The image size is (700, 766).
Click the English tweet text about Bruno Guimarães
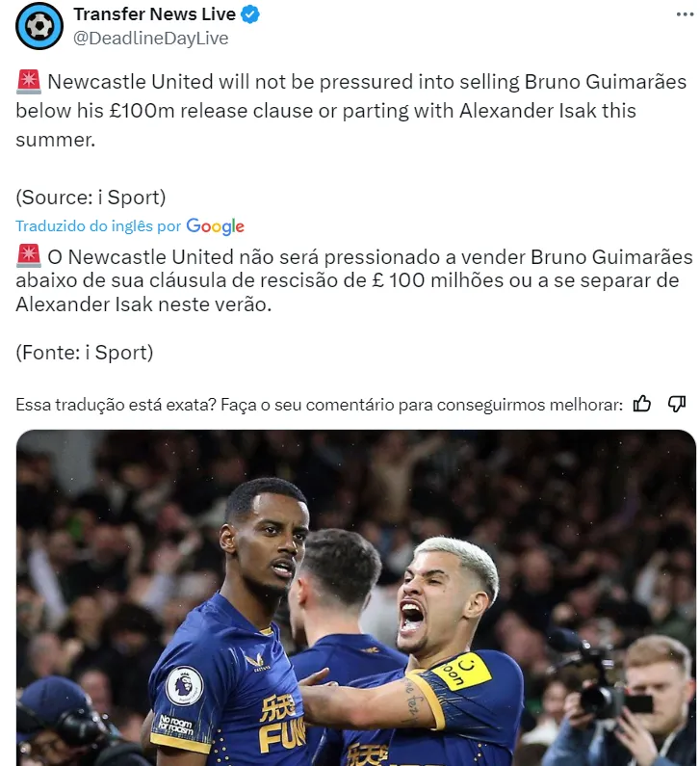[351, 111]
